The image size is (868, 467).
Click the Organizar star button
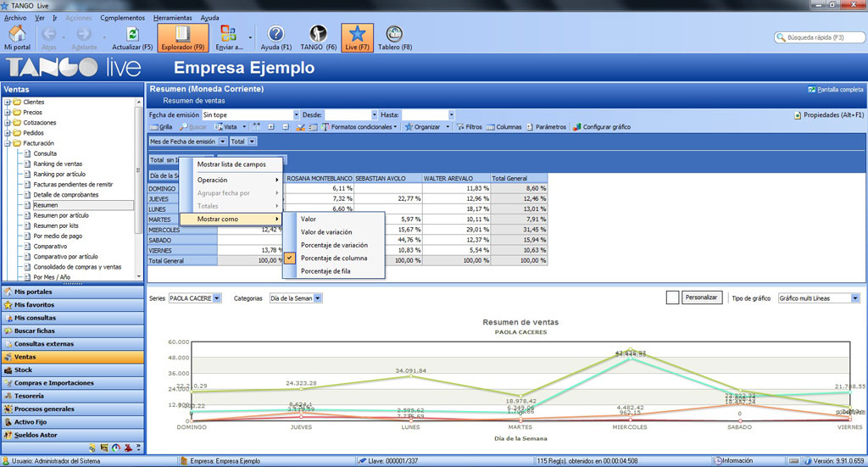423,127
